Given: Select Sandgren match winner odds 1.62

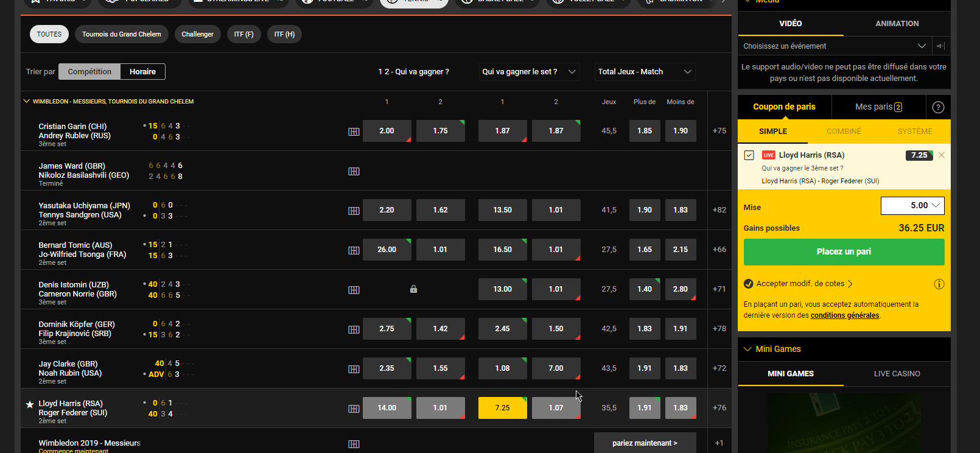Looking at the screenshot, I should click(x=440, y=210).
